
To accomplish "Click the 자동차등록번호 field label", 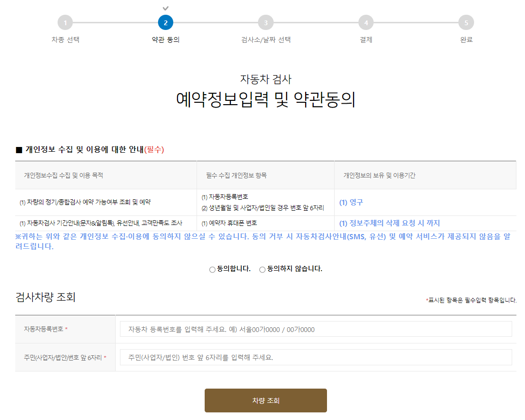I will 46,329.
